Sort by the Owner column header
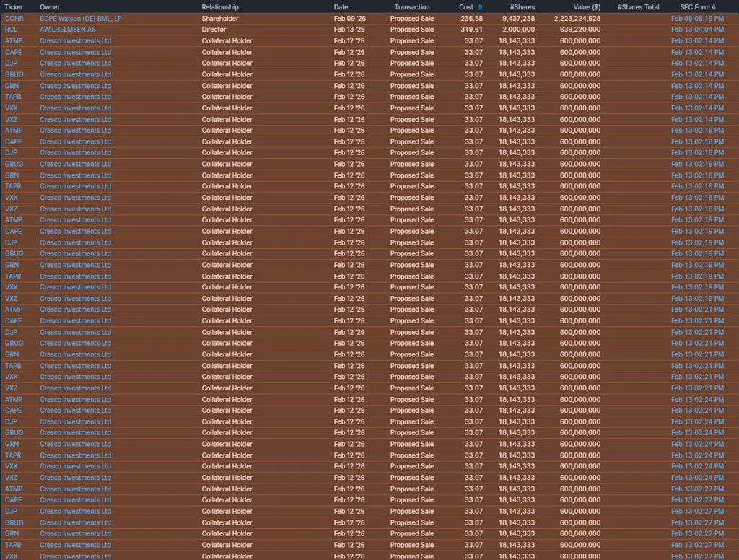Screen dimensions: 739x560 (x=50, y=7)
